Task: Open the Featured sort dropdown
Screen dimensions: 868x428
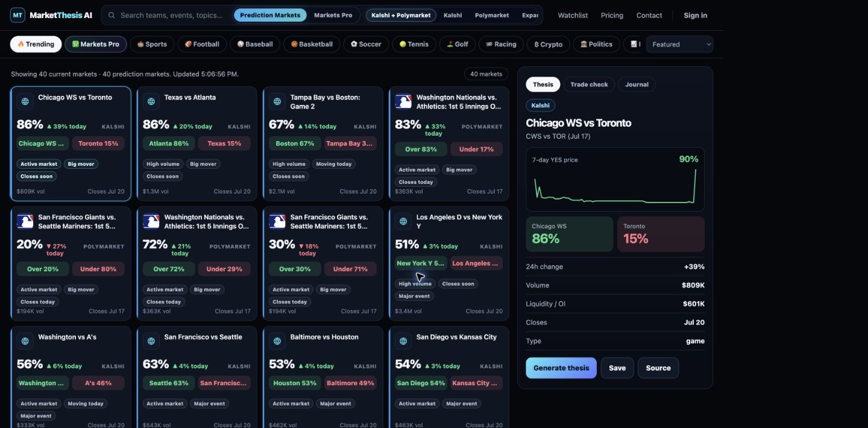Action: (679, 44)
